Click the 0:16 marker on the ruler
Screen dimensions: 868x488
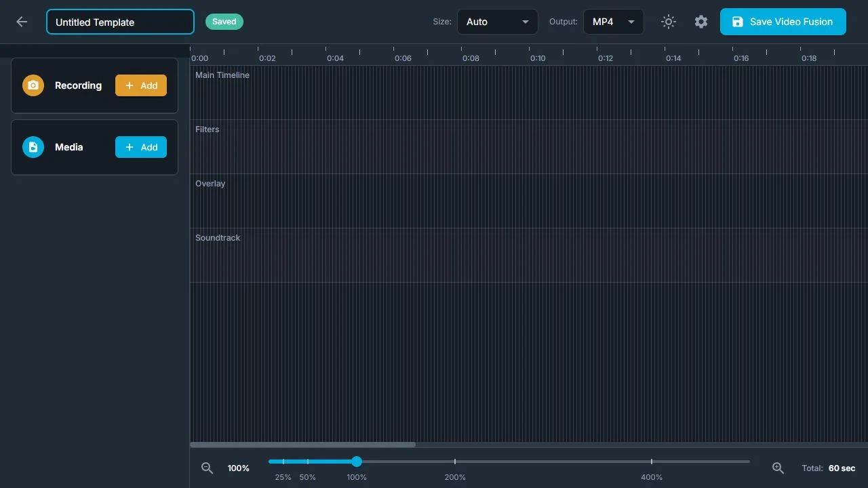[x=741, y=58]
